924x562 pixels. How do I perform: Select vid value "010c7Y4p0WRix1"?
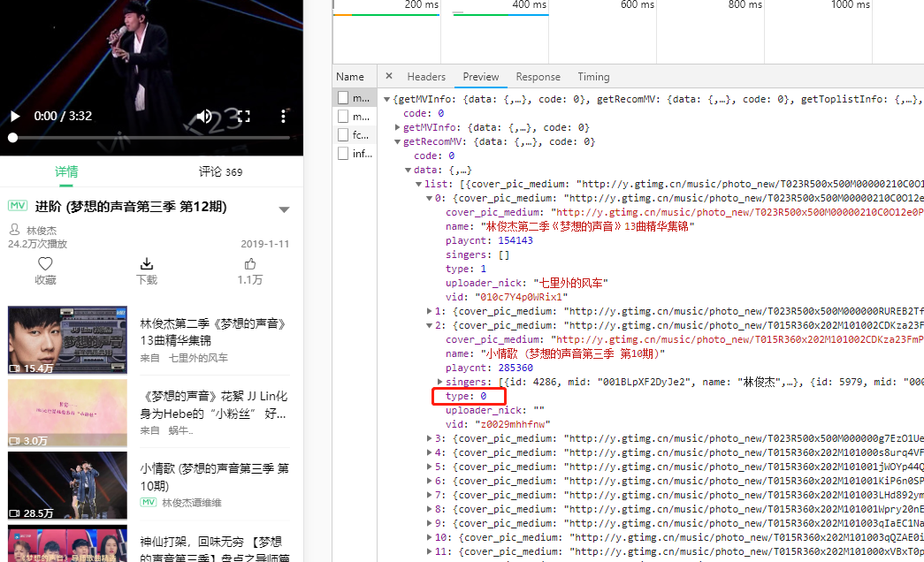point(522,297)
